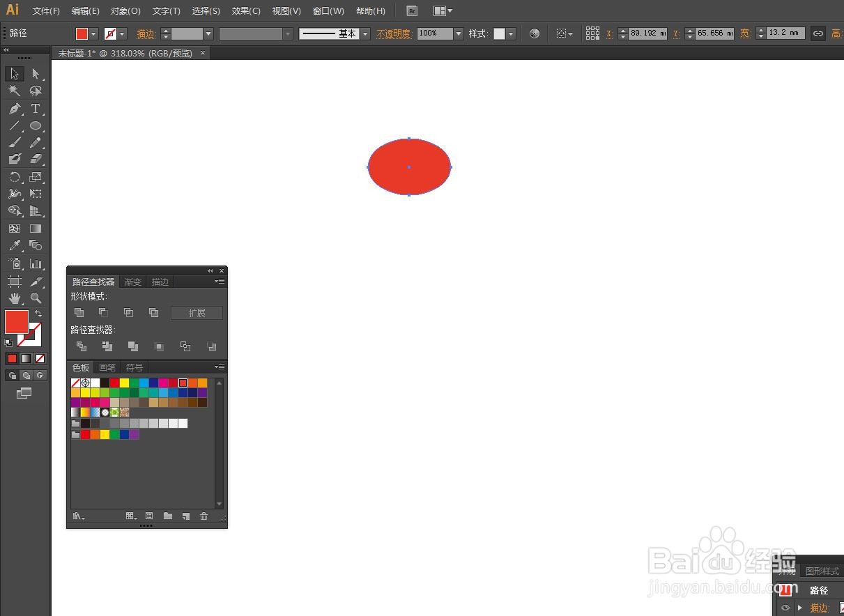Click the Unite shape mode icon
844x616 pixels.
tap(79, 313)
